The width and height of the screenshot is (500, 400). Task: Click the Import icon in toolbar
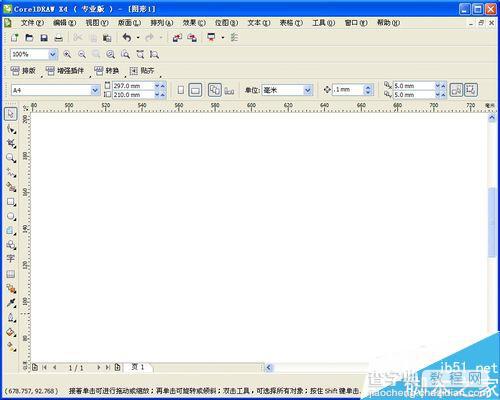(x=177, y=38)
